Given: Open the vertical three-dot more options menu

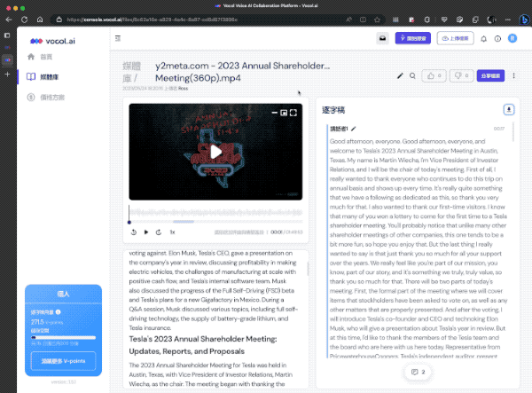Looking at the screenshot, I should (x=513, y=75).
